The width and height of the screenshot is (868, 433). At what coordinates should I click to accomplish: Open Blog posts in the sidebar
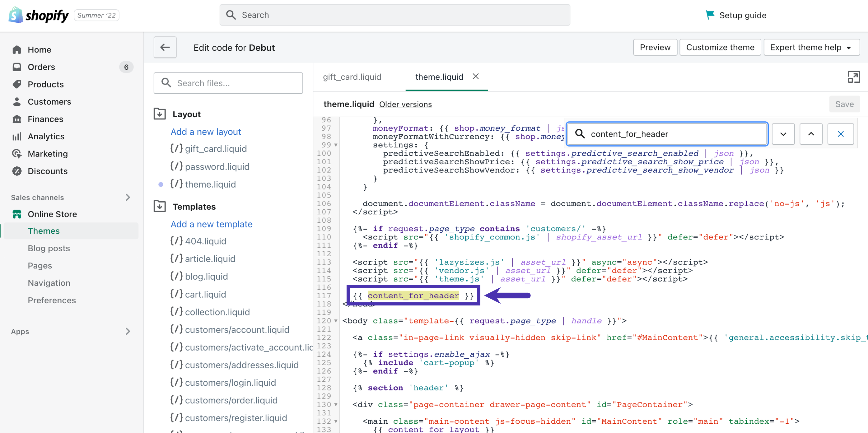point(49,248)
